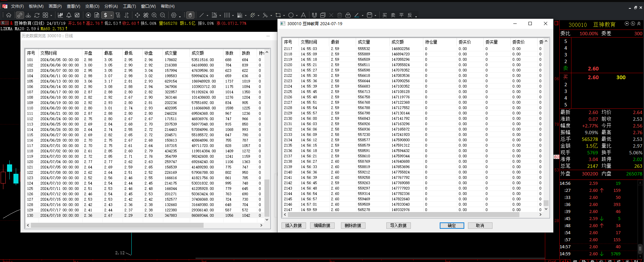Click the 确定 button

pyautogui.click(x=452, y=225)
